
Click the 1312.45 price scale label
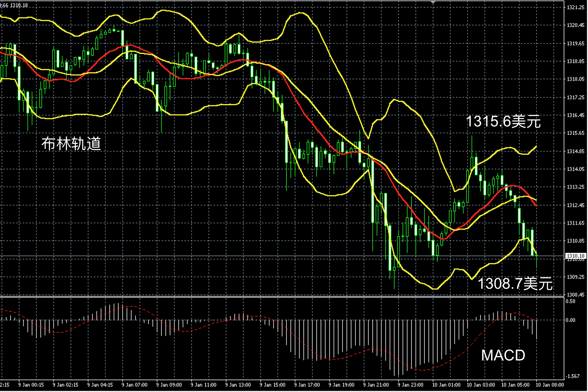pos(576,205)
